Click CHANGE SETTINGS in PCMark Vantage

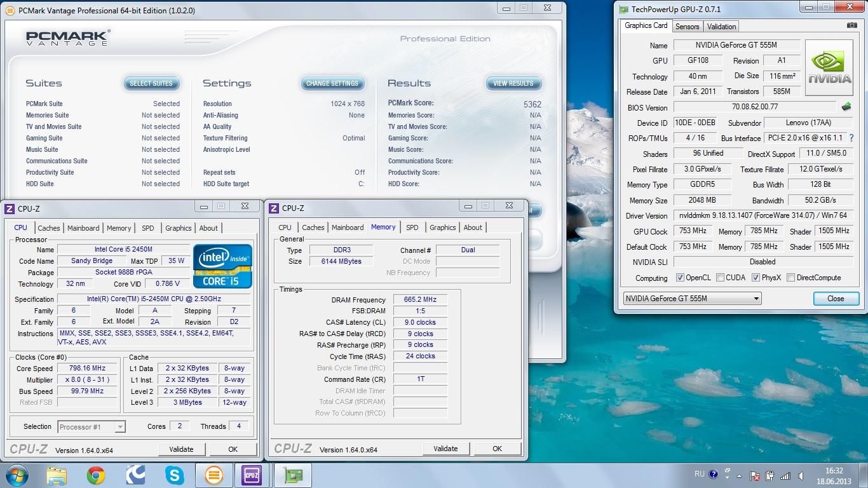tap(332, 83)
